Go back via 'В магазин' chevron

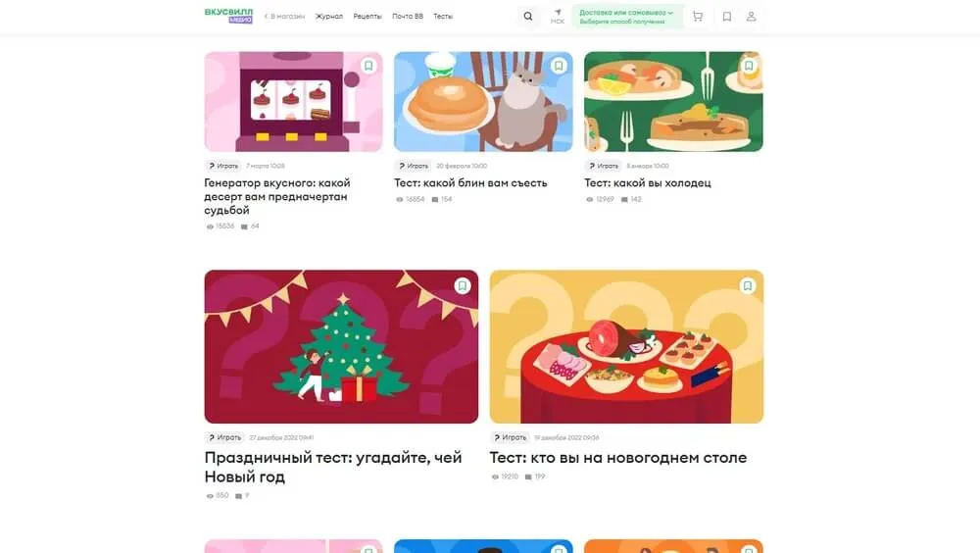click(284, 17)
